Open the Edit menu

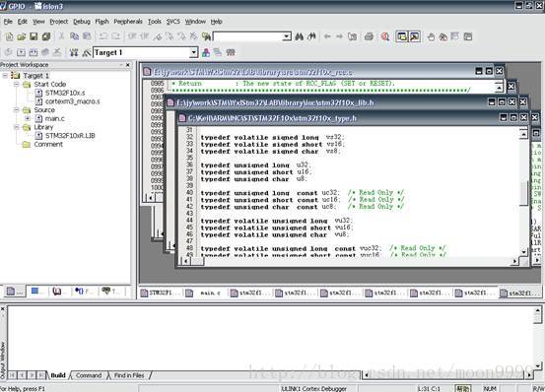(x=23, y=22)
